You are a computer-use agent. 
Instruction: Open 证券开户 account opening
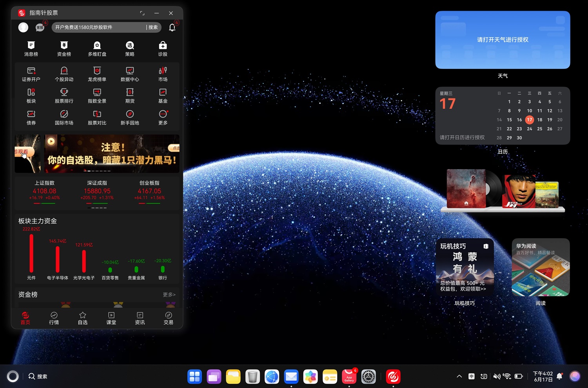click(x=31, y=74)
